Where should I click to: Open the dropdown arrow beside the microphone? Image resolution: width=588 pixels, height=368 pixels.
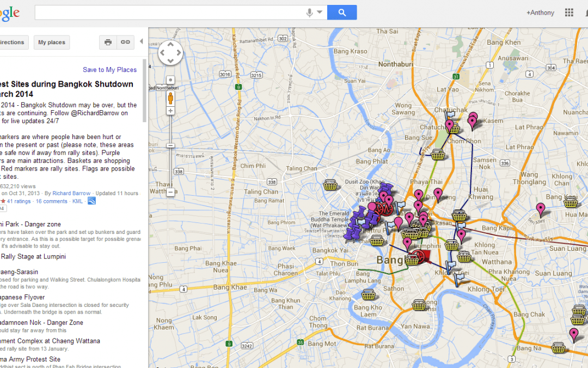[x=320, y=12]
